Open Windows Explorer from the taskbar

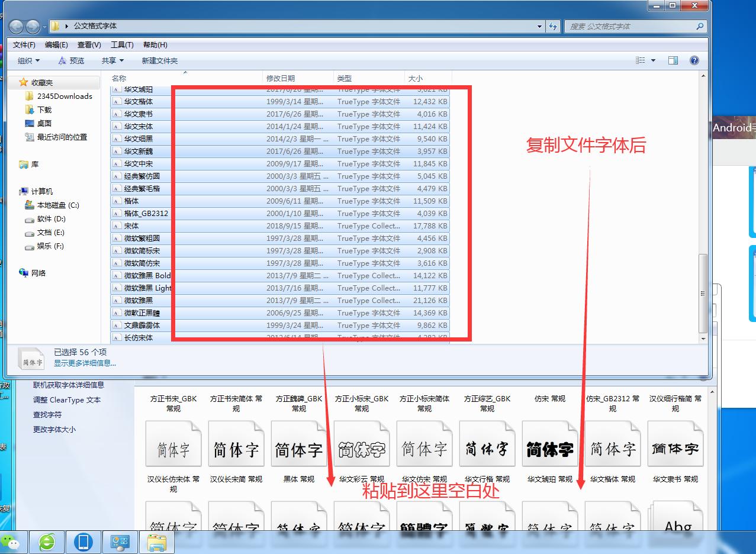(x=157, y=542)
